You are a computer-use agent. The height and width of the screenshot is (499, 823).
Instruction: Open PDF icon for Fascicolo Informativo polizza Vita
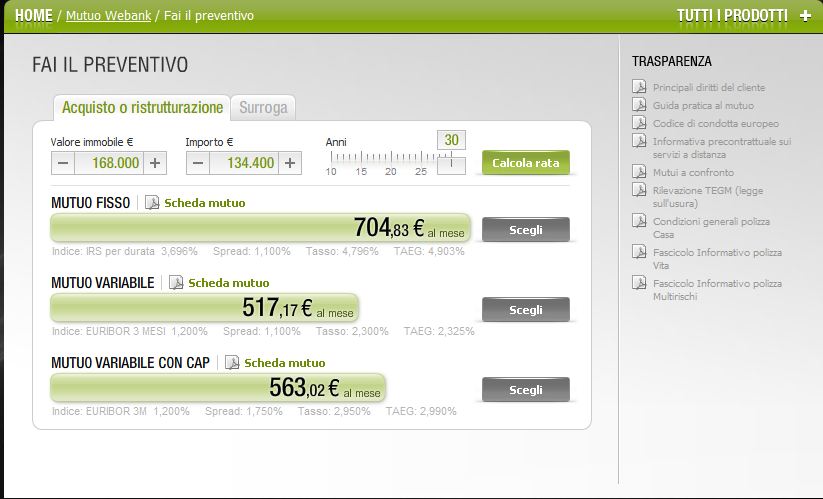point(639,253)
